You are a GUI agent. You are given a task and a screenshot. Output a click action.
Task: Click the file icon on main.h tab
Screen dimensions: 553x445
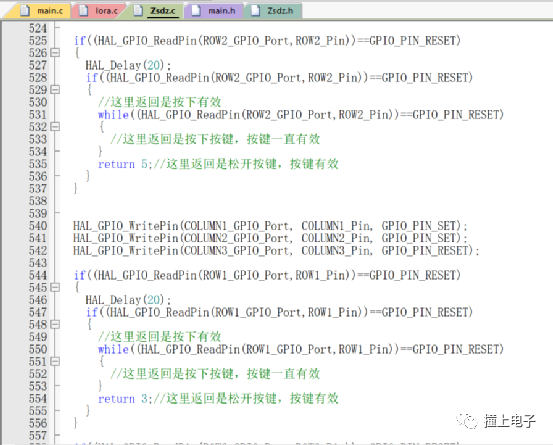196,11
